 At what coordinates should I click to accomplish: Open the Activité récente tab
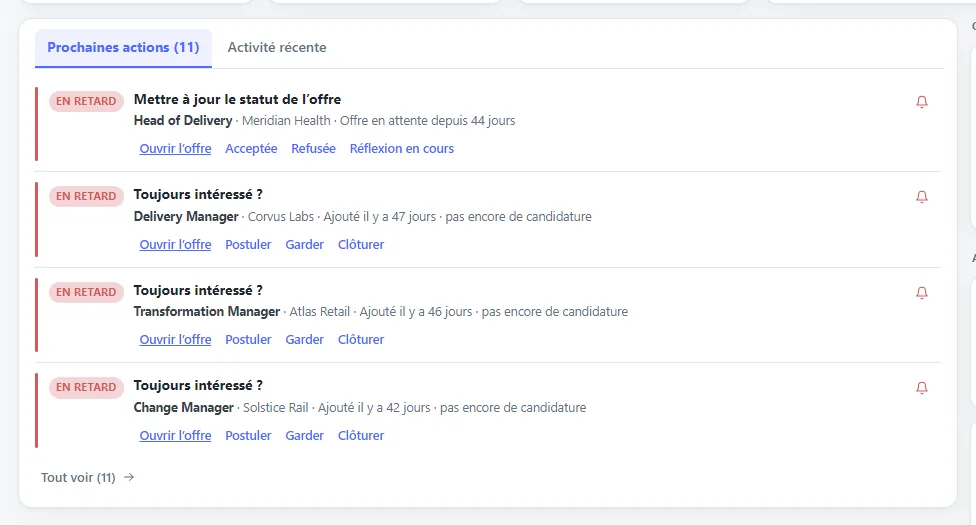click(x=277, y=47)
